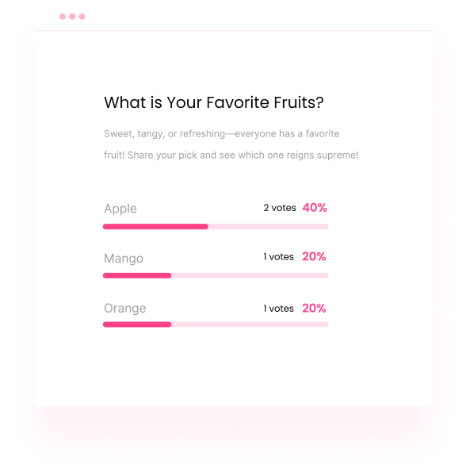Click the first pink window dot
The width and height of the screenshot is (466, 476).
pos(63,17)
